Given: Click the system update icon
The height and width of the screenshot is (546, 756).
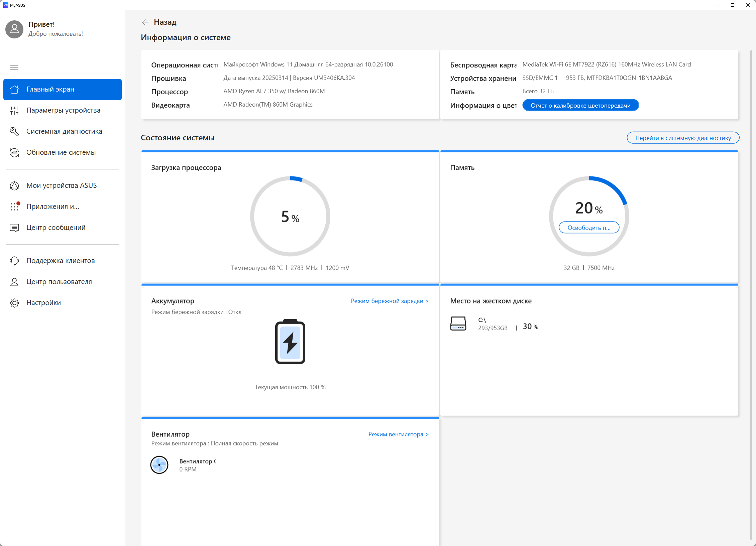Looking at the screenshot, I should click(x=14, y=152).
